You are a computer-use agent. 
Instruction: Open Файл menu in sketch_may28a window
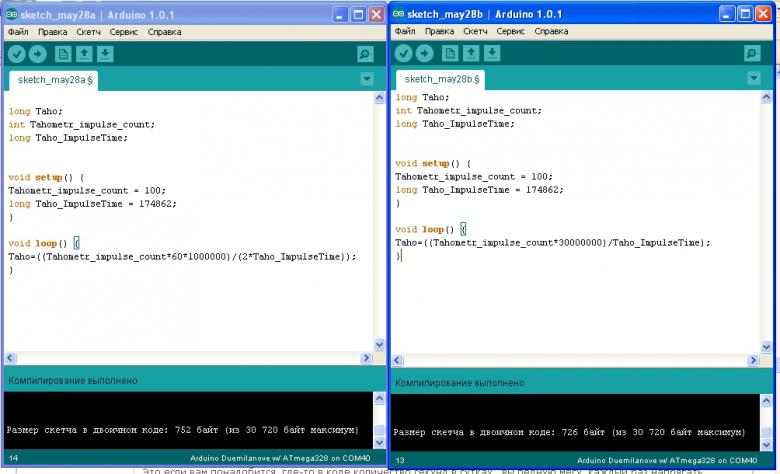coord(18,32)
